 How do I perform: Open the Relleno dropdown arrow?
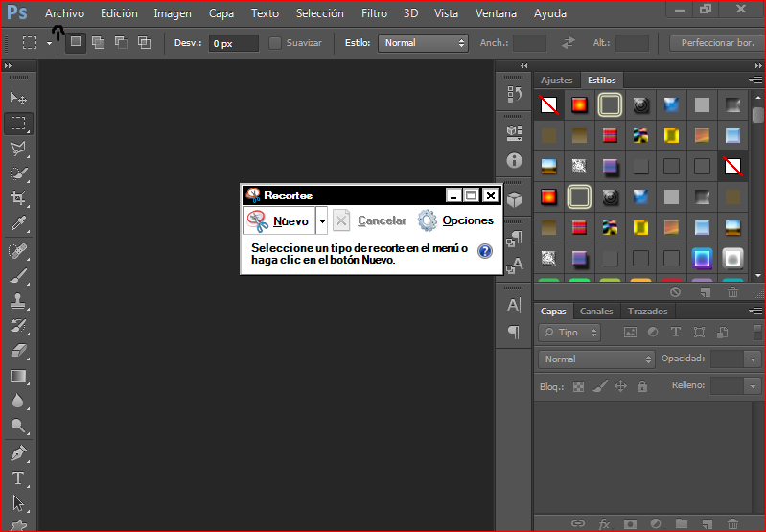[x=753, y=386]
